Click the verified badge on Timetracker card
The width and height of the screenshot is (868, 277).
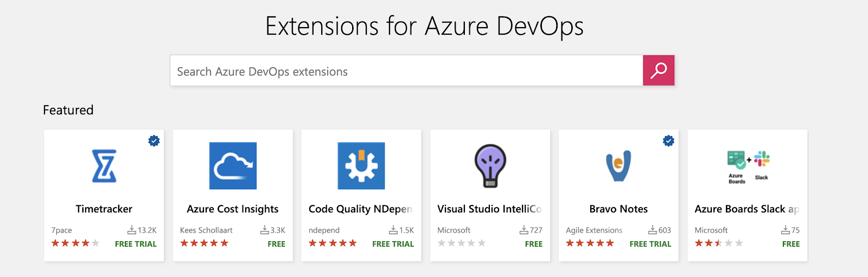tap(154, 141)
